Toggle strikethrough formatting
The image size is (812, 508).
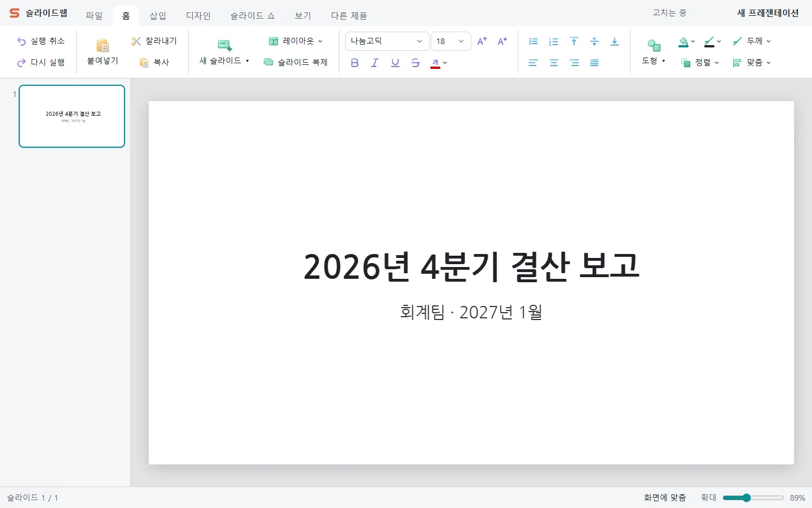click(416, 63)
